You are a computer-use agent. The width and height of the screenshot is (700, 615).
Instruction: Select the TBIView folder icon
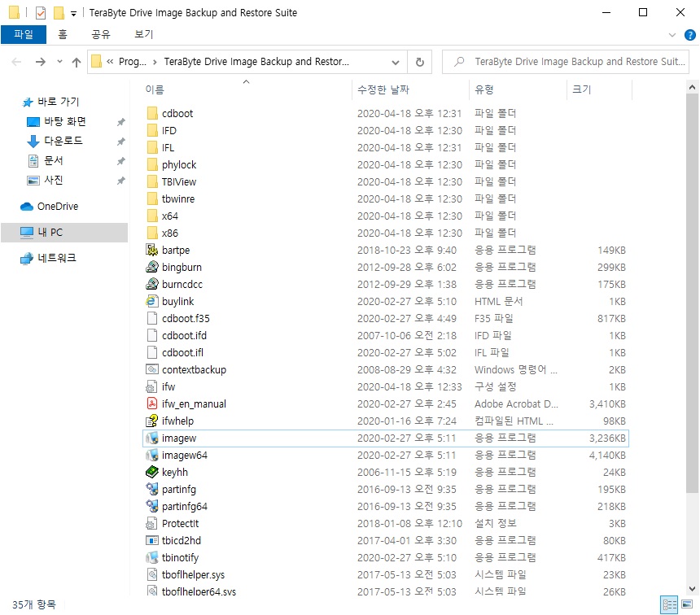click(152, 181)
